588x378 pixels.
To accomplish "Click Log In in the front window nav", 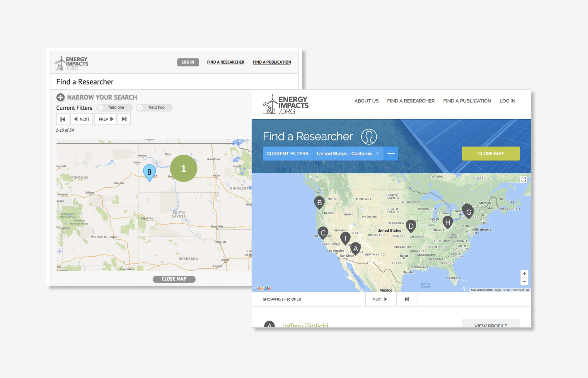I will [x=507, y=101].
